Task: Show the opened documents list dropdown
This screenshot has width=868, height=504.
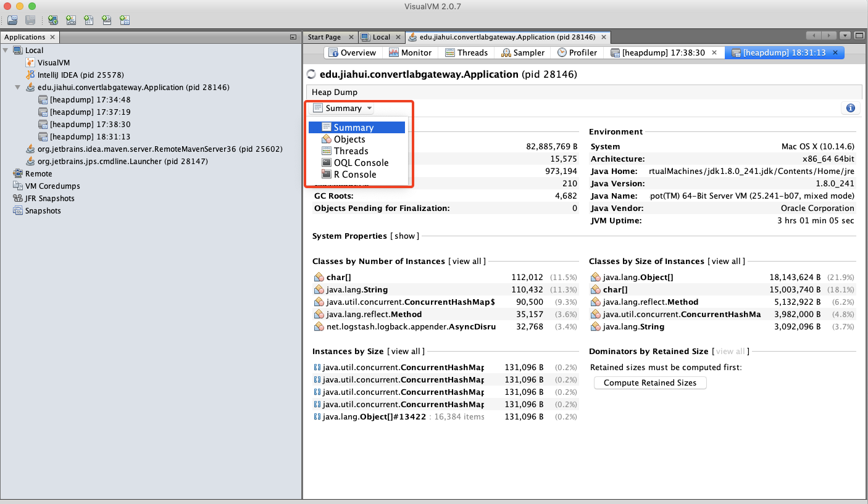Action: 845,36
